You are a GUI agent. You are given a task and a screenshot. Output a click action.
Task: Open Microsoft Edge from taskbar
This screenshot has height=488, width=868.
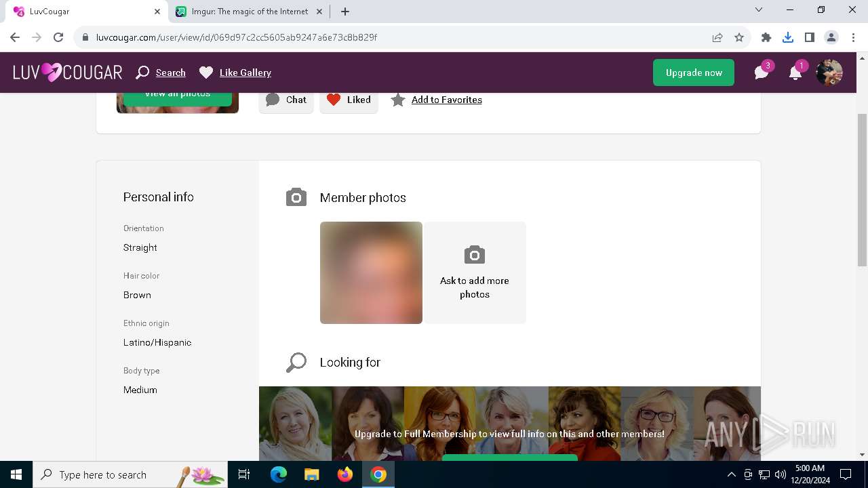pyautogui.click(x=279, y=474)
